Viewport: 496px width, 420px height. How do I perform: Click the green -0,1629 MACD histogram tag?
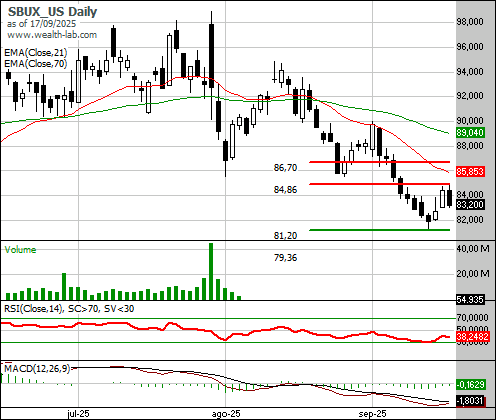(470, 384)
